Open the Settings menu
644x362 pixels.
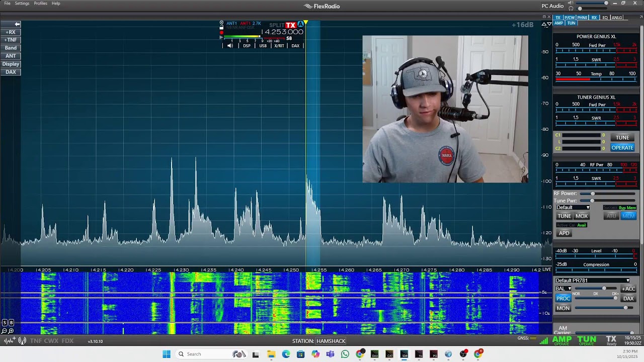click(x=22, y=4)
